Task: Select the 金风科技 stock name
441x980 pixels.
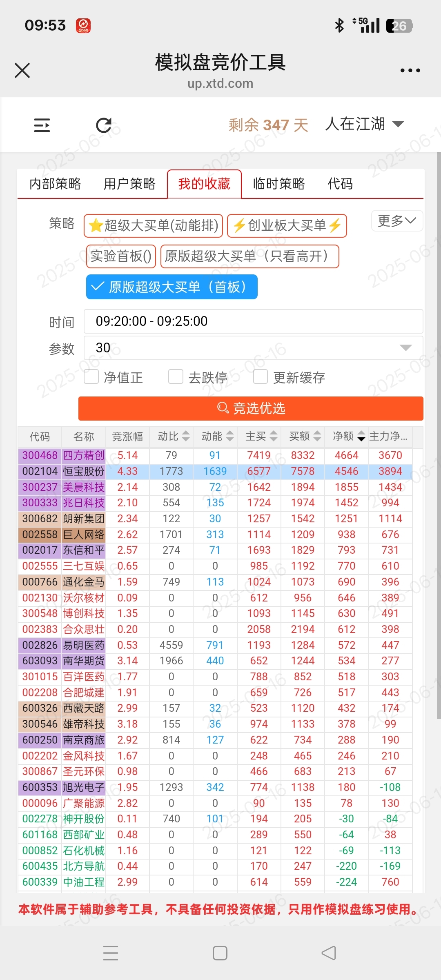Action: pyautogui.click(x=84, y=756)
